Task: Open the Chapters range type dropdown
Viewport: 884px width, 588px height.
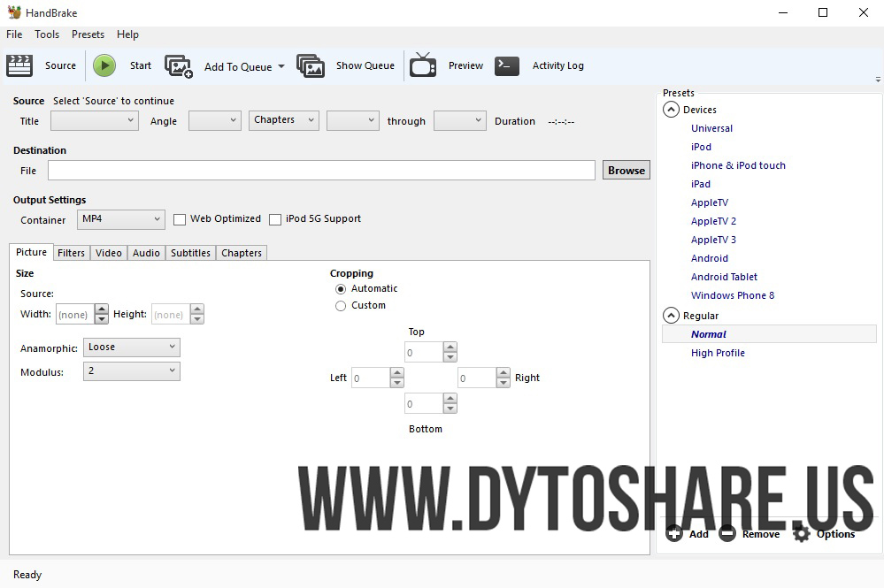Action: 283,120
